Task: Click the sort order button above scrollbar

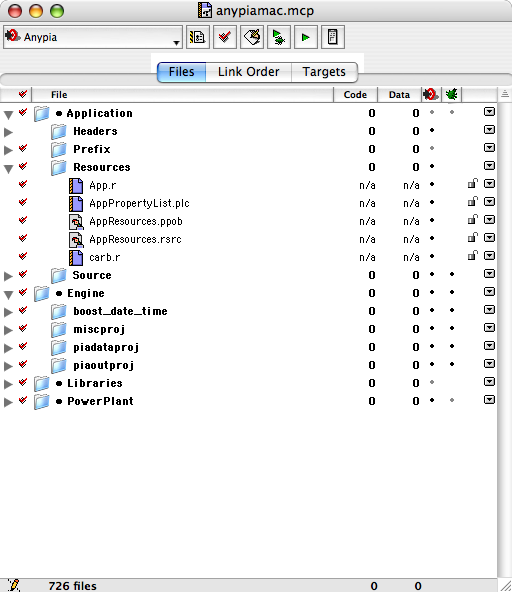Action: point(504,94)
